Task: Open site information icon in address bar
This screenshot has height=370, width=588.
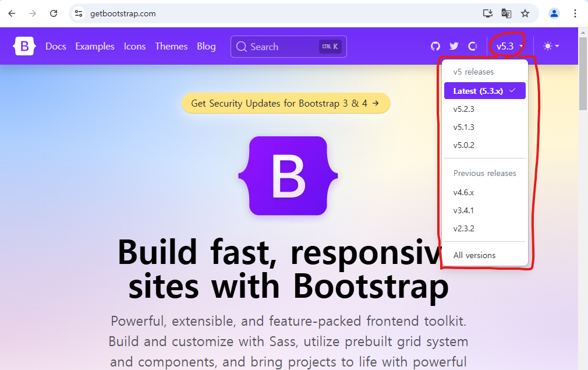Action: pos(79,13)
